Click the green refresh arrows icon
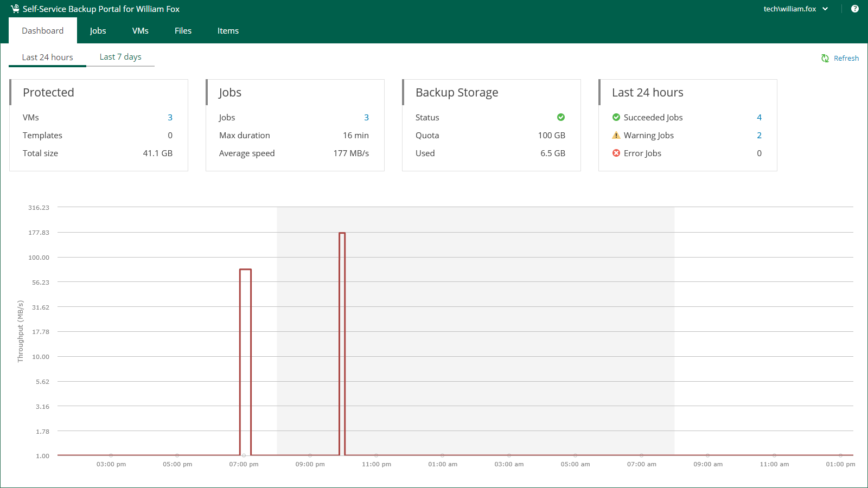 click(x=825, y=58)
